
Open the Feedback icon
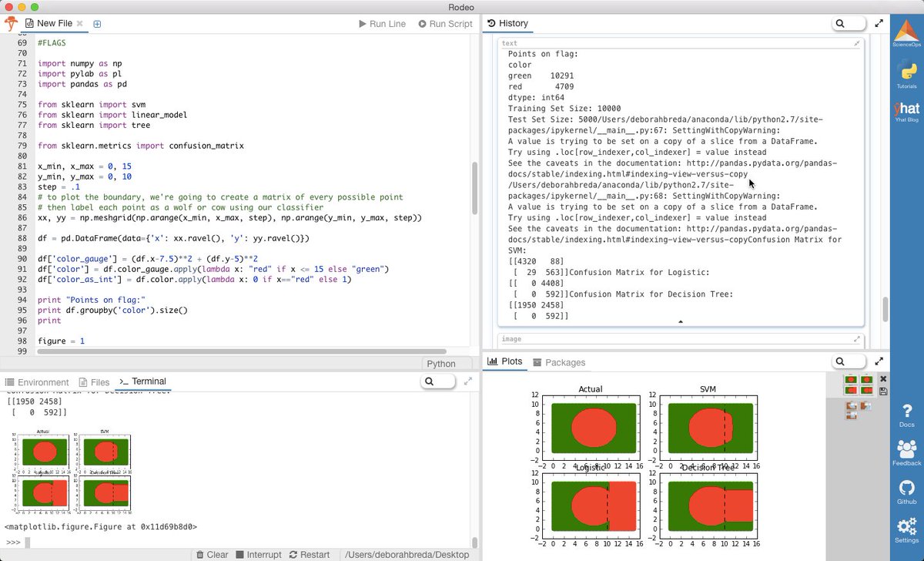click(906, 452)
